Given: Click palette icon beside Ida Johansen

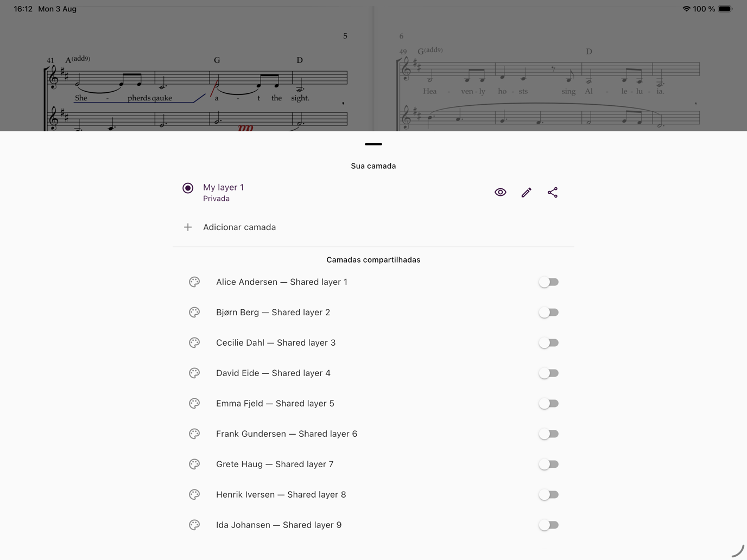Looking at the screenshot, I should [194, 525].
